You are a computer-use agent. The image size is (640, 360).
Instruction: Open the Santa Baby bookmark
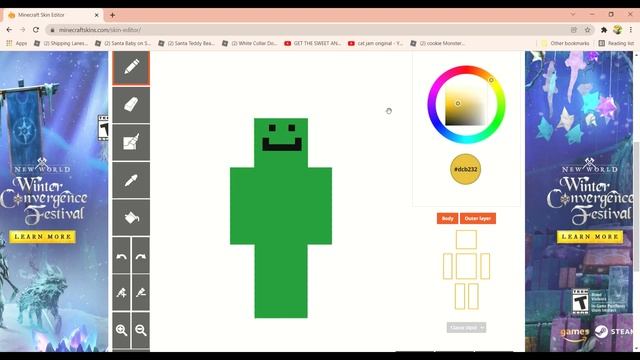[x=123, y=43]
